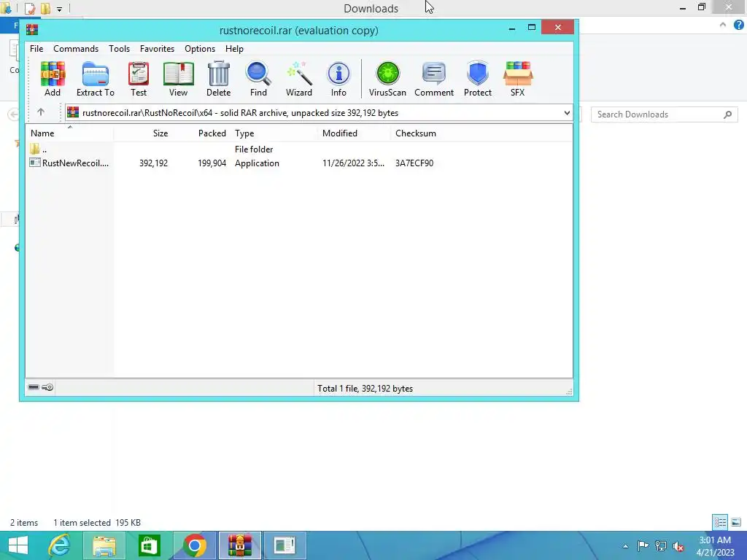Click the key password icon in status bar
Image resolution: width=747 pixels, height=560 pixels.
click(x=47, y=388)
